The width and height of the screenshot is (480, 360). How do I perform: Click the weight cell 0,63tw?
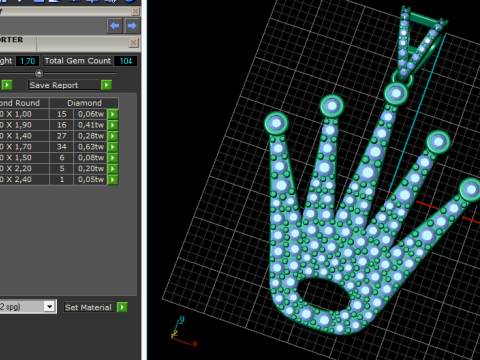pos(91,147)
